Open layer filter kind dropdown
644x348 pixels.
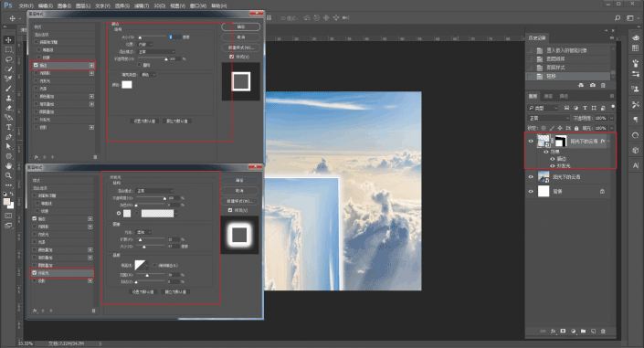click(x=544, y=108)
